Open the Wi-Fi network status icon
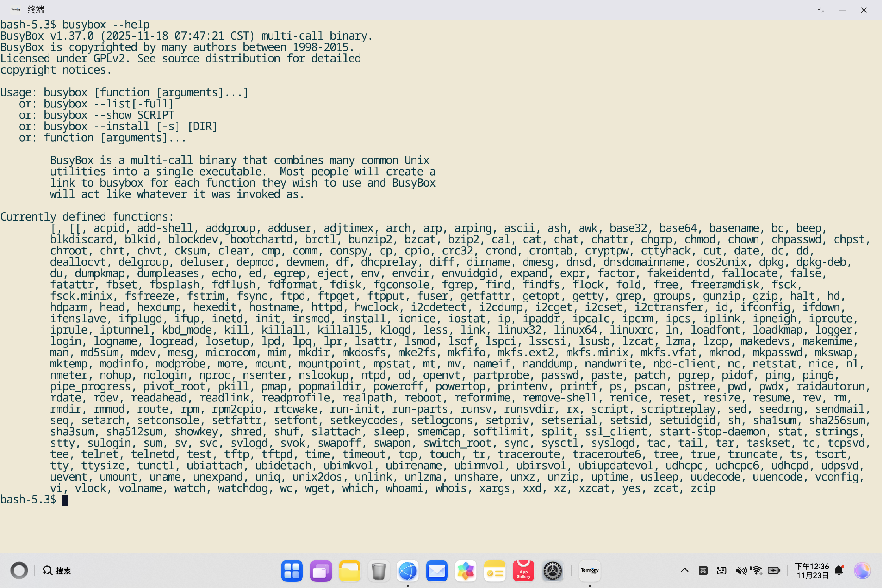 click(756, 570)
